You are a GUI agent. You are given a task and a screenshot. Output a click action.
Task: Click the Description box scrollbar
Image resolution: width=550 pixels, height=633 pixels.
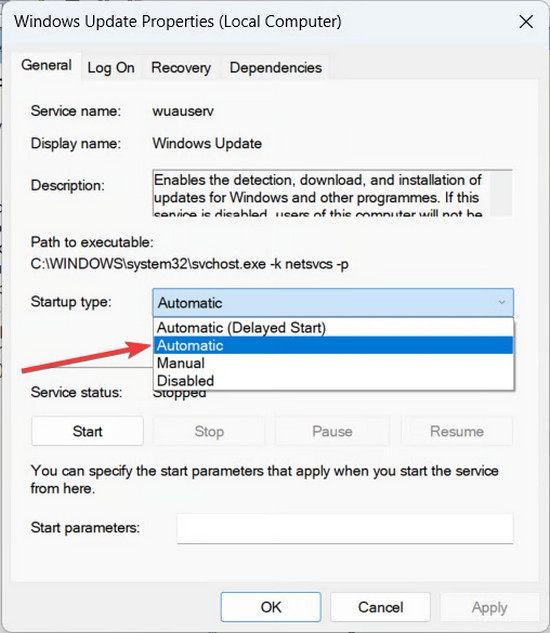point(502,193)
